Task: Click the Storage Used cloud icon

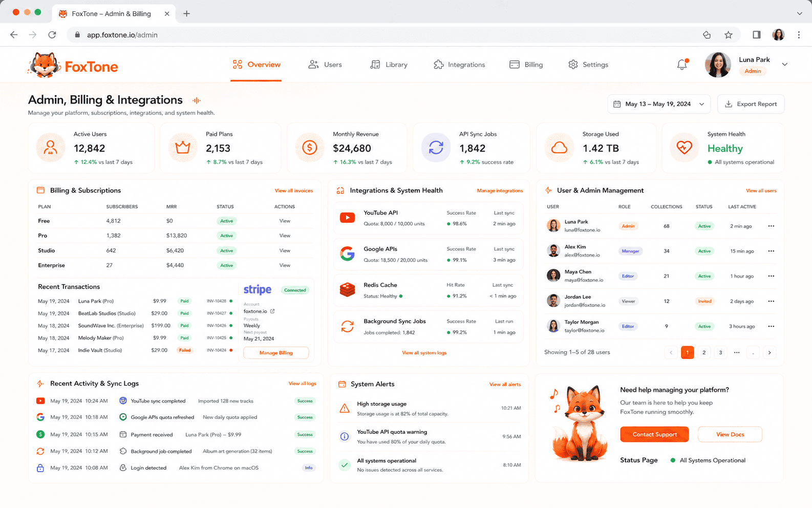Action: pyautogui.click(x=559, y=147)
